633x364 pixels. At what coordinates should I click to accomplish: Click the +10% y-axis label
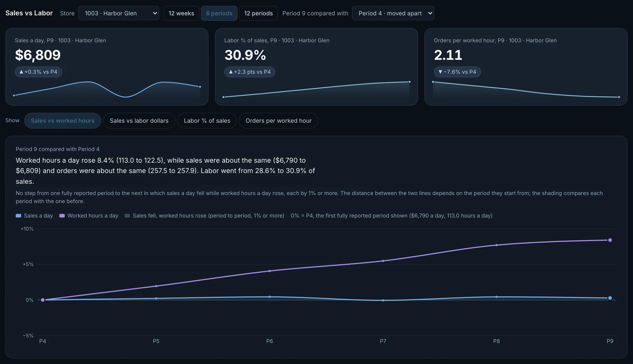pyautogui.click(x=27, y=229)
